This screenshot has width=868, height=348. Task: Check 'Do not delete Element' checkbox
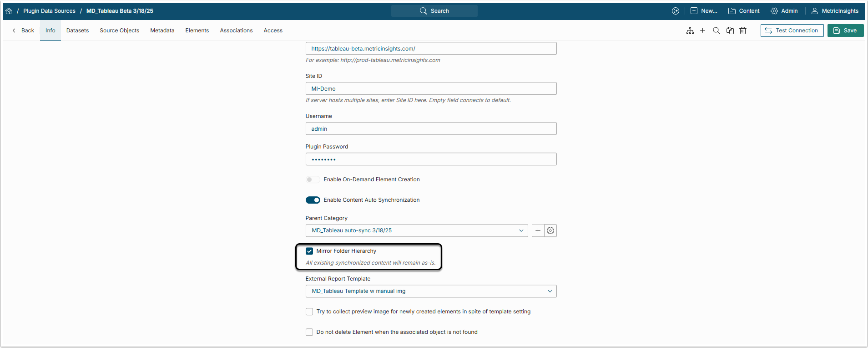click(x=309, y=332)
